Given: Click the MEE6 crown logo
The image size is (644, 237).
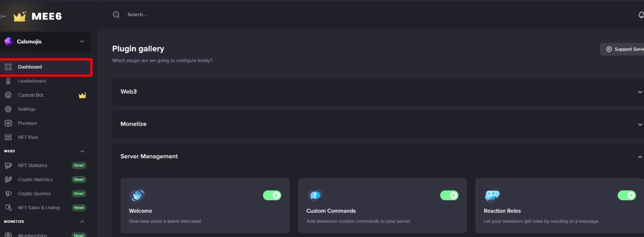Looking at the screenshot, I should click(20, 17).
